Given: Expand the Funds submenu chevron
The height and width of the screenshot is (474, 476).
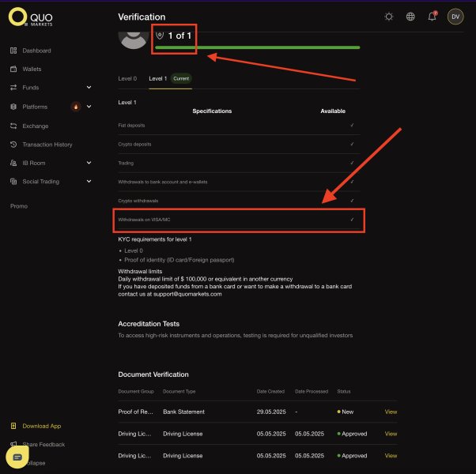Looking at the screenshot, I should 89,88.
